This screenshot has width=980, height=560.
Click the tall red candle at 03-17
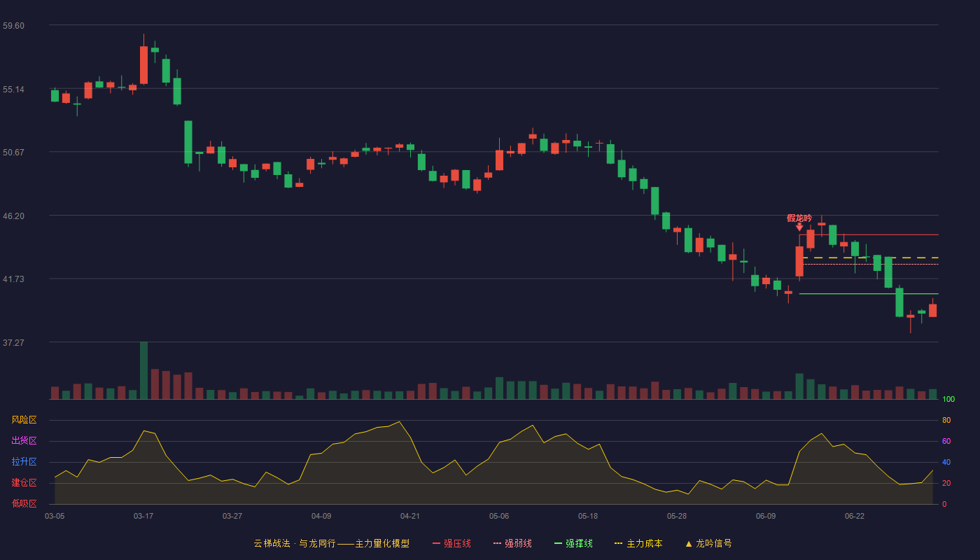click(x=143, y=65)
